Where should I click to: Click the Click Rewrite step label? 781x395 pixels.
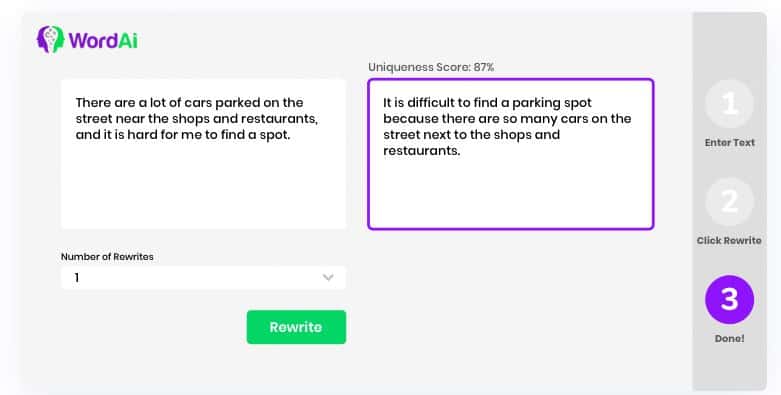click(x=729, y=241)
